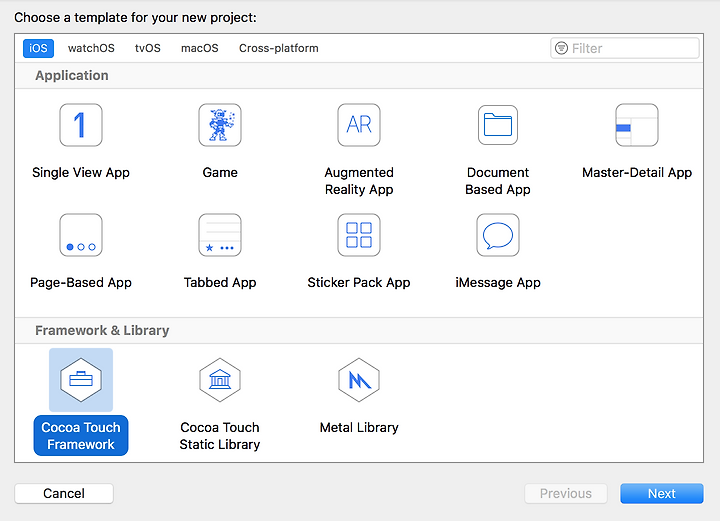Viewport: 720px width, 521px height.
Task: Select the Single View App template icon
Action: (x=81, y=125)
